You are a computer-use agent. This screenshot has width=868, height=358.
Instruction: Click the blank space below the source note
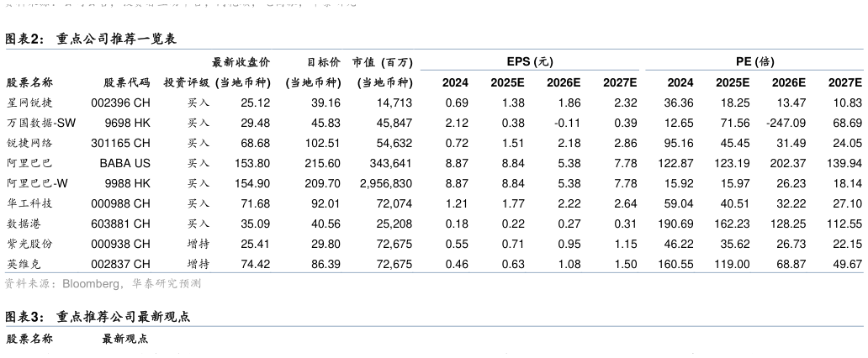(434, 304)
